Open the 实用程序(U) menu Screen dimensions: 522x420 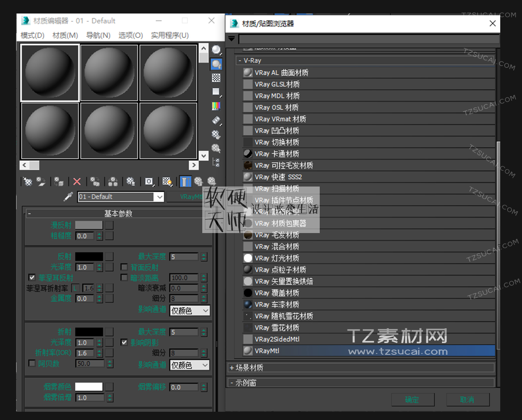pos(170,35)
